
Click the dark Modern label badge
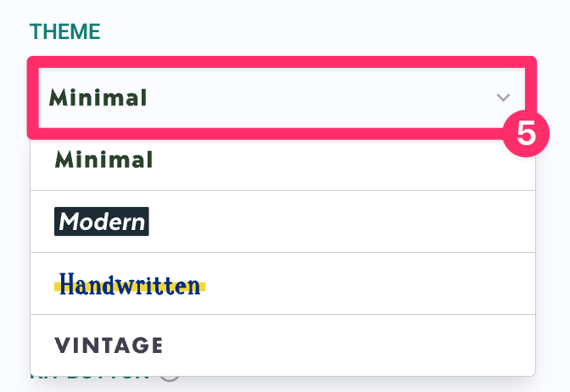[x=102, y=221]
